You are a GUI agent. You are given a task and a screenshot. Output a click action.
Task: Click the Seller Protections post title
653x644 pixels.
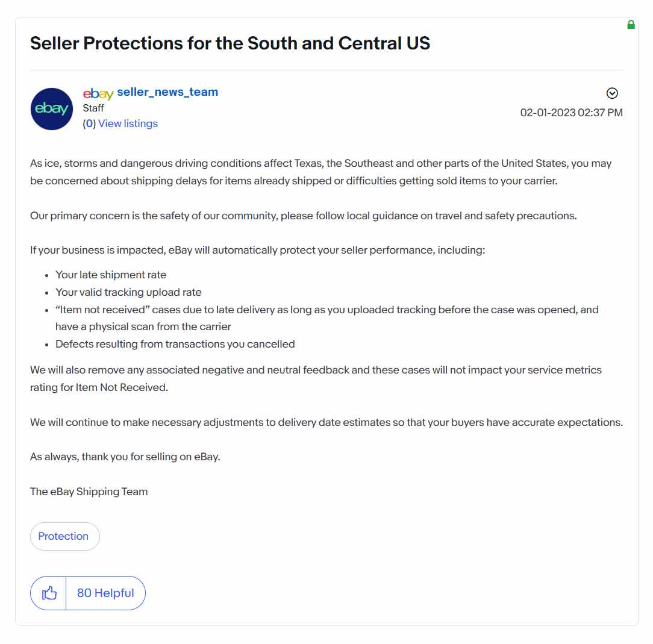230,43
